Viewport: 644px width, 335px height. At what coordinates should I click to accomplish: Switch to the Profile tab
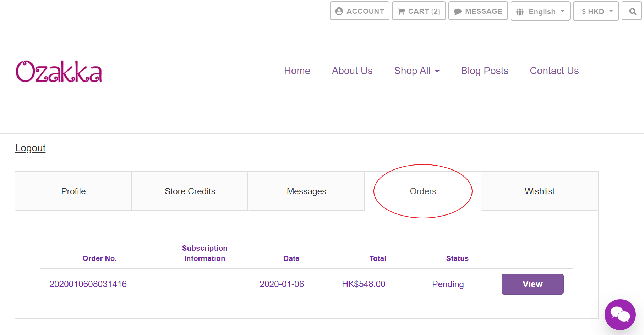(x=73, y=191)
